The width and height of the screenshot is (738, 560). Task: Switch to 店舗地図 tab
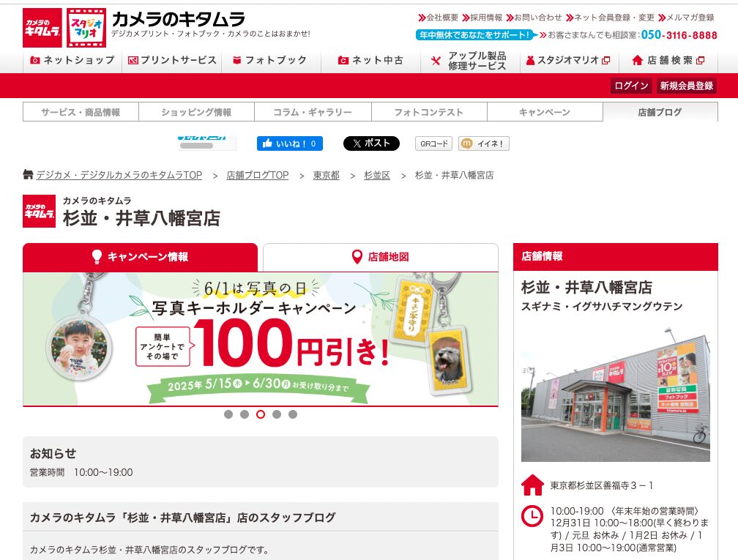point(380,257)
